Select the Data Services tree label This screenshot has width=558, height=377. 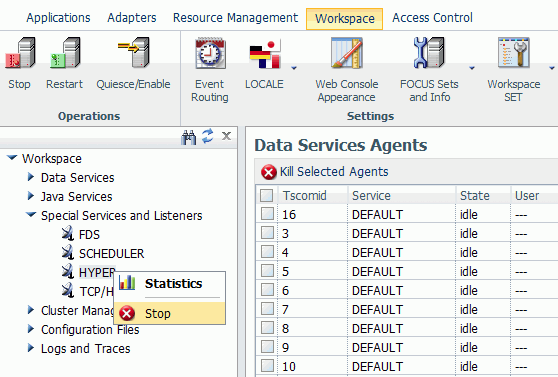[x=78, y=178]
